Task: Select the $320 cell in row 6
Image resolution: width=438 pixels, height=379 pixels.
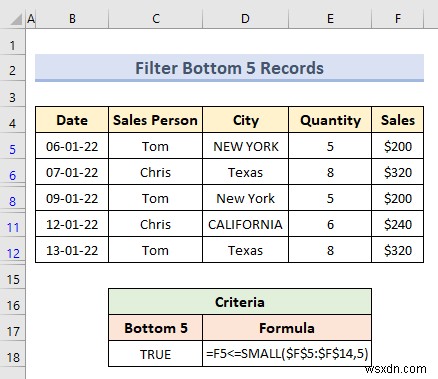Action: (x=398, y=172)
